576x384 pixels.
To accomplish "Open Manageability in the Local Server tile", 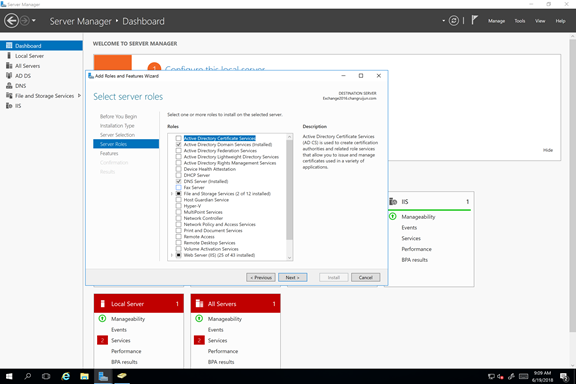I will point(128,319).
